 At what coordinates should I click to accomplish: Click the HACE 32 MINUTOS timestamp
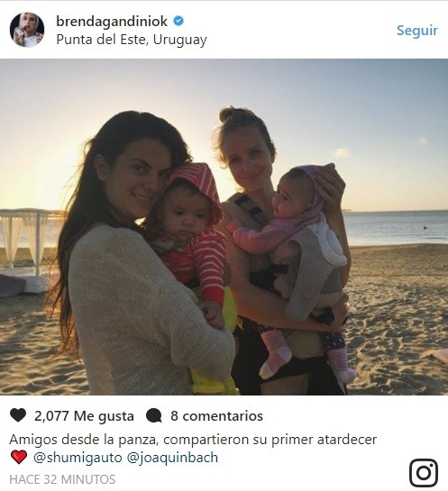(x=62, y=479)
